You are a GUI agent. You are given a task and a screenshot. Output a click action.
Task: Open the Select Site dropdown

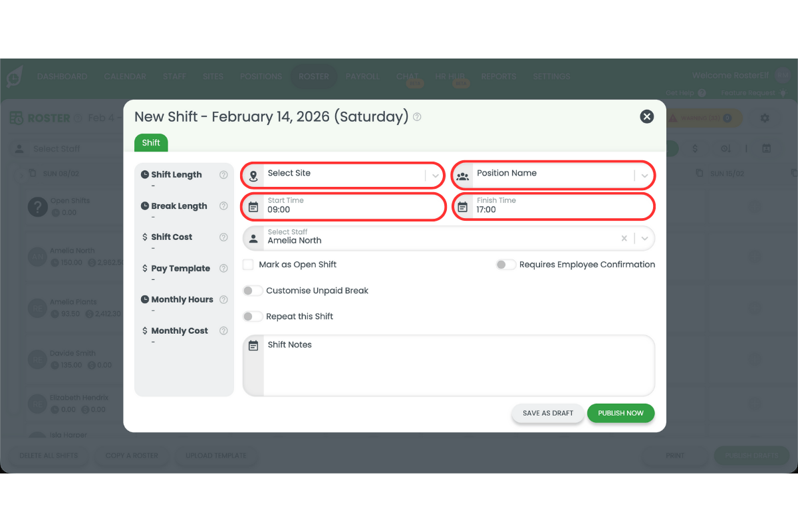tap(435, 176)
